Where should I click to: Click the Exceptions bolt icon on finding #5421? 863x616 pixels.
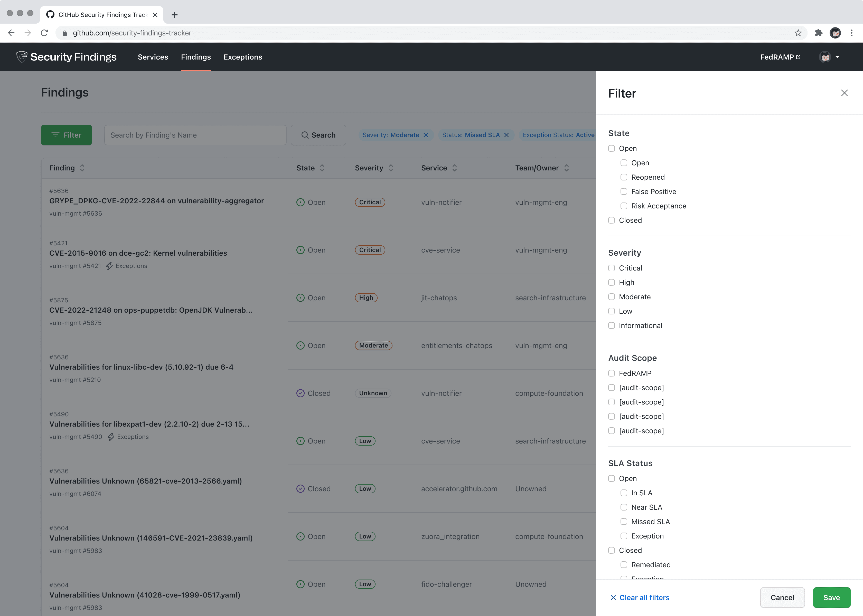pyautogui.click(x=109, y=266)
